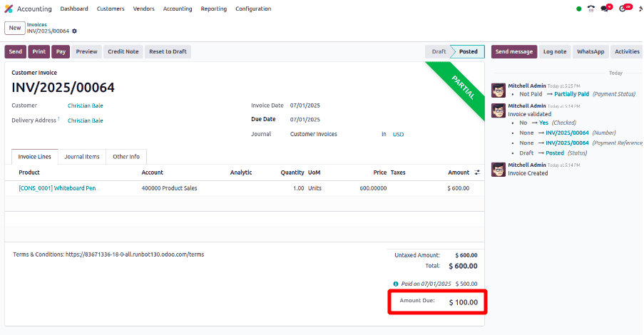
Task: Expand the Reporting menu
Action: (213, 9)
